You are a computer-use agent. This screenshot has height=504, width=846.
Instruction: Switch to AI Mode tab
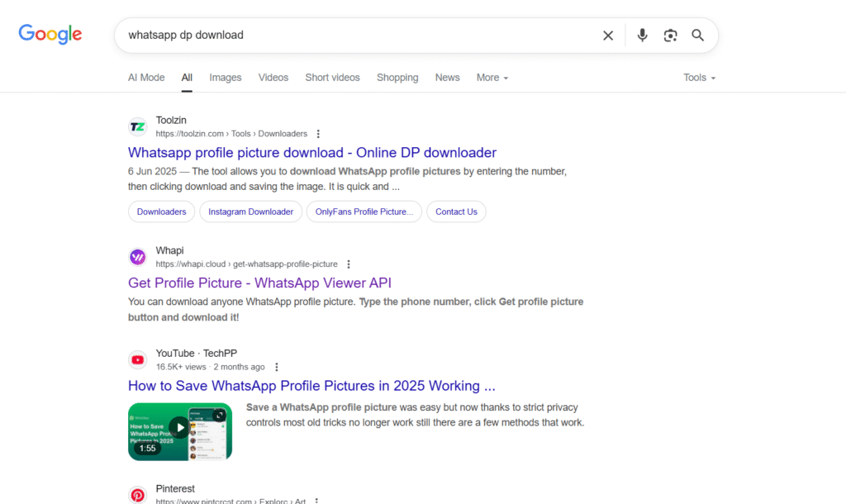(x=146, y=78)
